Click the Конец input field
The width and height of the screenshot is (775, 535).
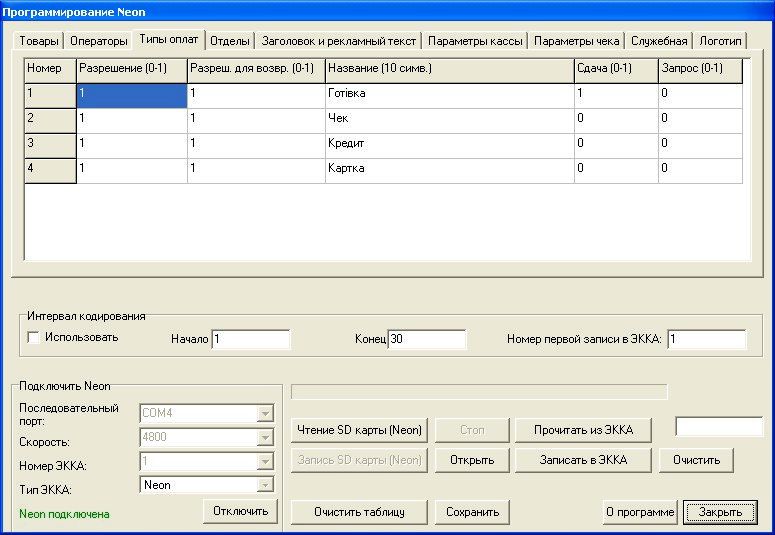coord(427,339)
